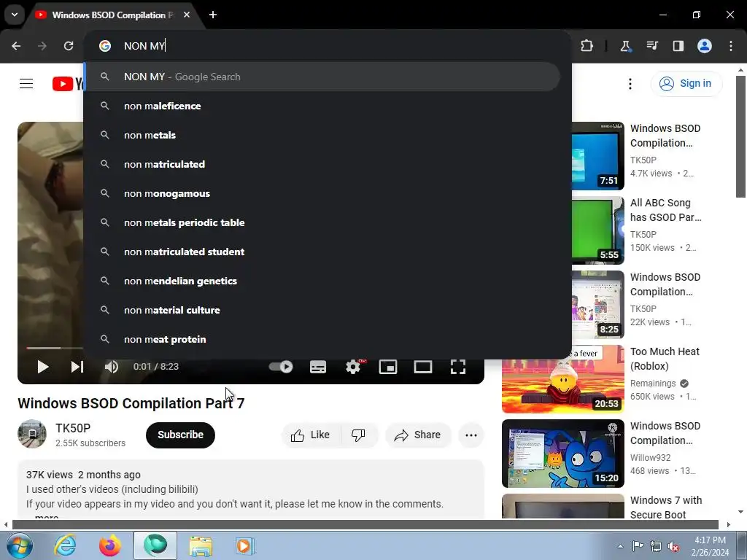Screen dimensions: 747x560
Task: Like the video
Action: click(311, 435)
